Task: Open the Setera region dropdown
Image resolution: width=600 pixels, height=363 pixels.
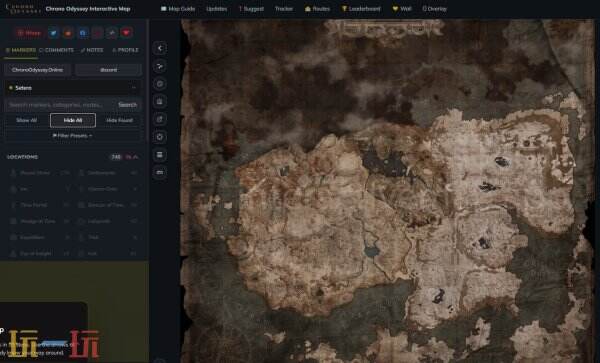Action: pyautogui.click(x=73, y=88)
